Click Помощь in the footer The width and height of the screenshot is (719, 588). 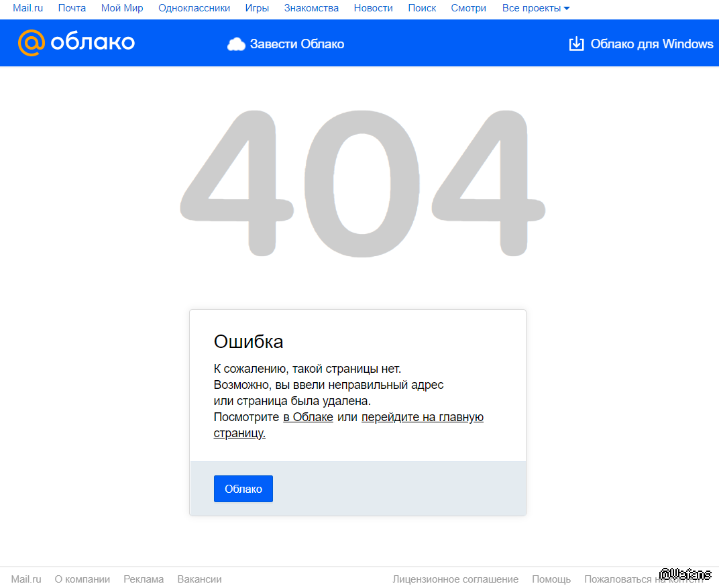tap(551, 579)
